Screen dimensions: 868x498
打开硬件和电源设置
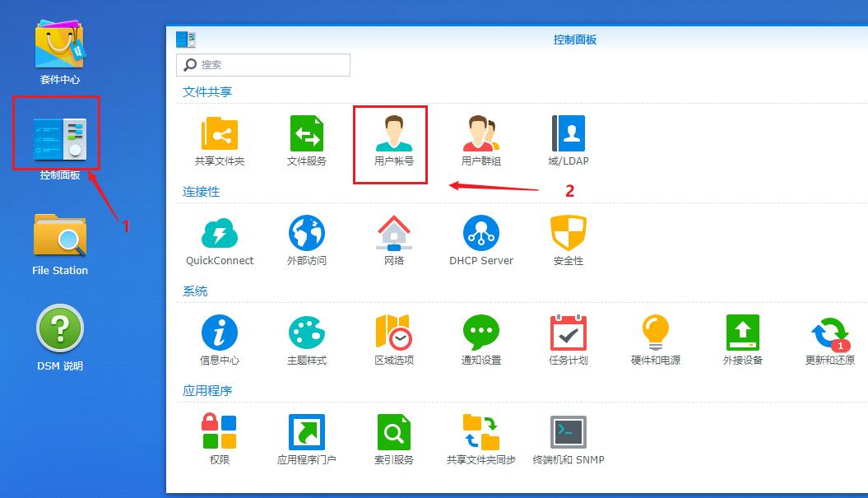655,337
